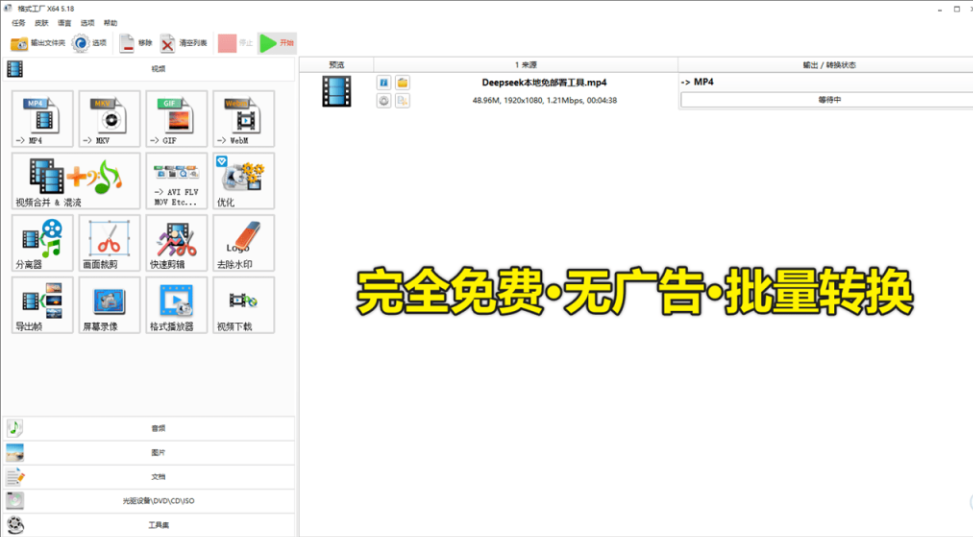Open the 去除水印 watermark removal tool

click(243, 243)
